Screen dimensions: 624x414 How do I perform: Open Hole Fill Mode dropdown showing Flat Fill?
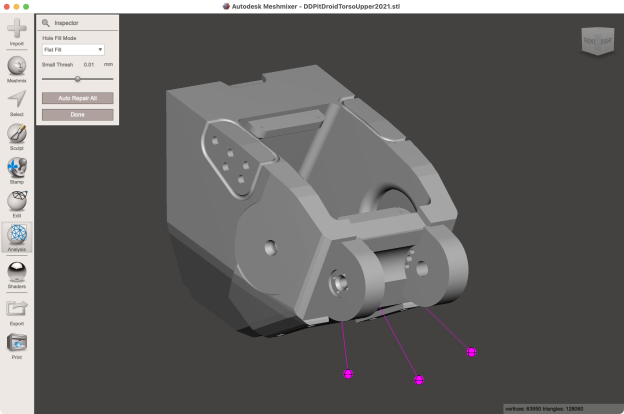[x=73, y=50]
